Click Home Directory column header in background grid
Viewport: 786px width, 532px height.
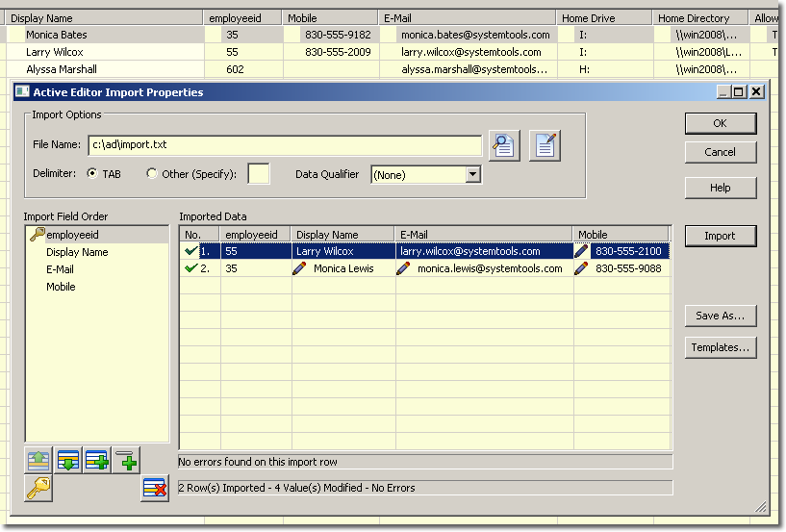click(x=699, y=18)
